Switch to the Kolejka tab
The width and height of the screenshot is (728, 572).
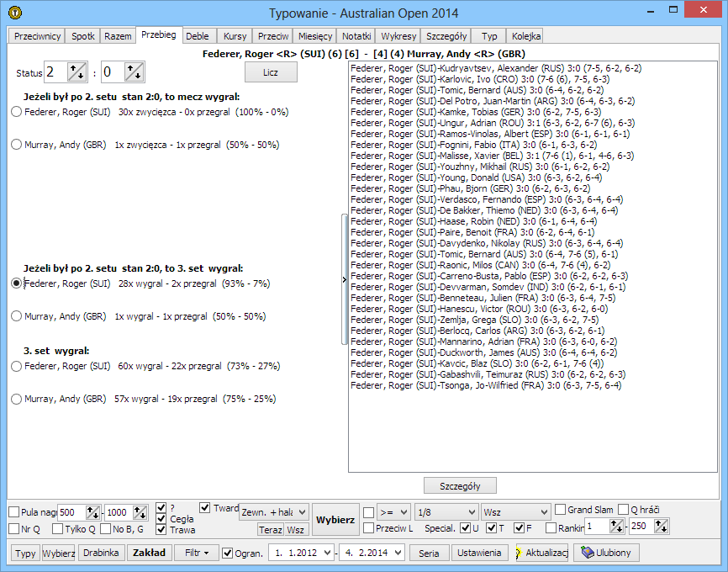526,36
